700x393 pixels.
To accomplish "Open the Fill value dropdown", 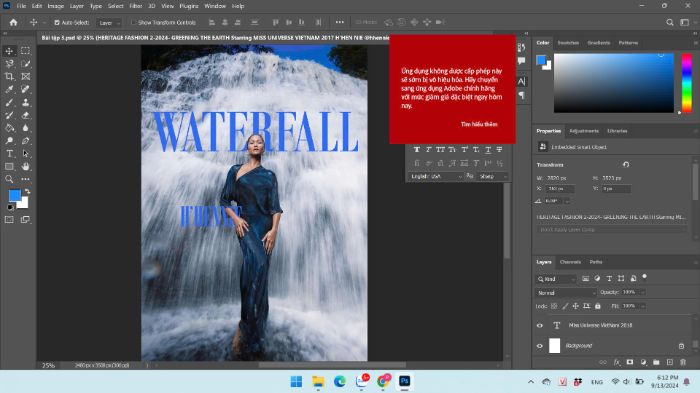I will point(642,306).
